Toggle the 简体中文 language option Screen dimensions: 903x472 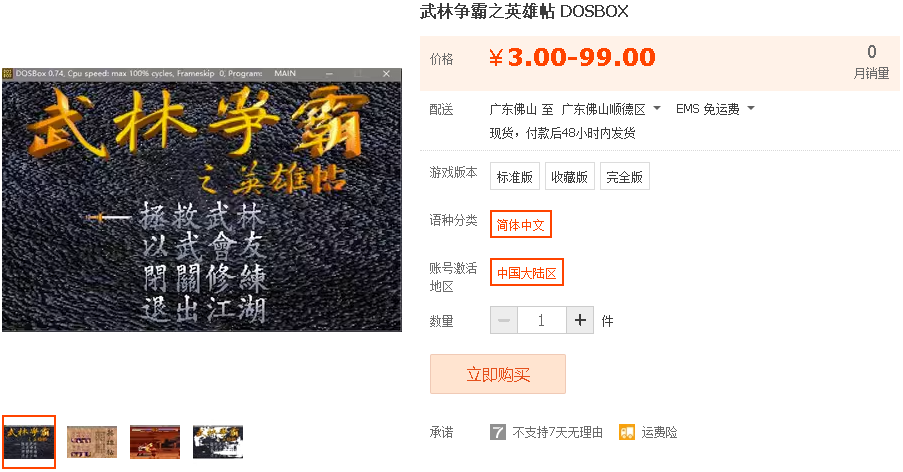pos(521,224)
